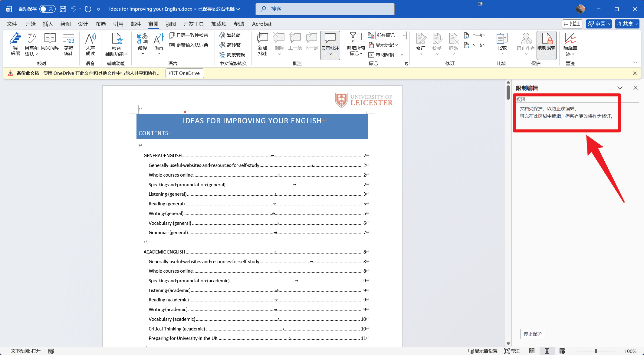Image resolution: width=644 pixels, height=355 pixels.
Task: Adjust the zoom slider in status bar
Action: [596, 351]
